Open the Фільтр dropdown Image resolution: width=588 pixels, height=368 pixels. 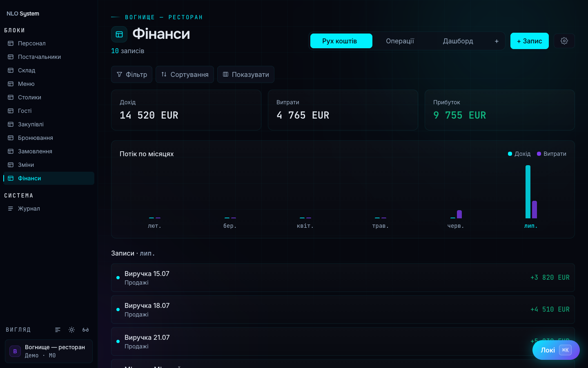pyautogui.click(x=131, y=74)
